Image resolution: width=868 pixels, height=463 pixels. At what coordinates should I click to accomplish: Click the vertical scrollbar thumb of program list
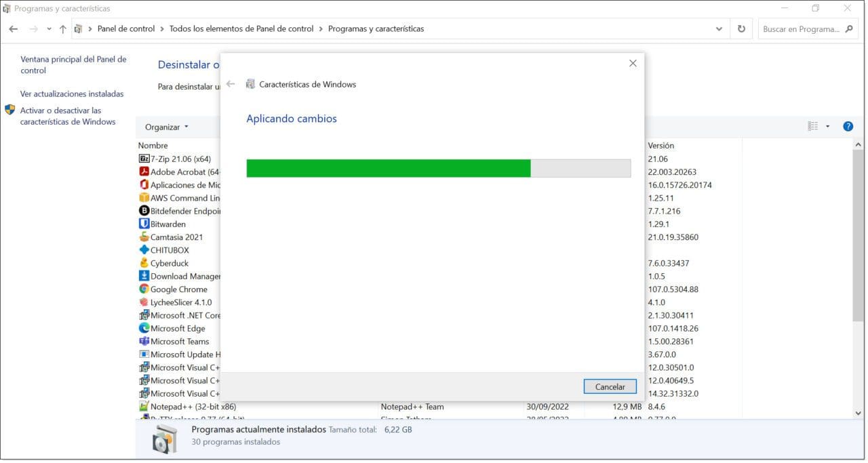pos(858,235)
